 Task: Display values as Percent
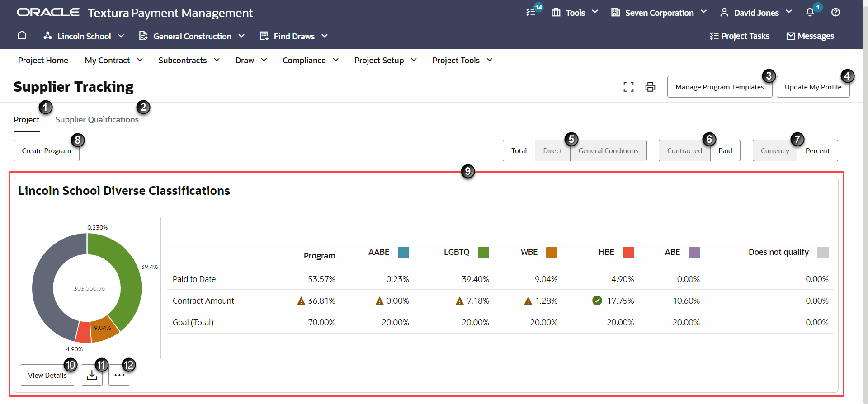817,150
